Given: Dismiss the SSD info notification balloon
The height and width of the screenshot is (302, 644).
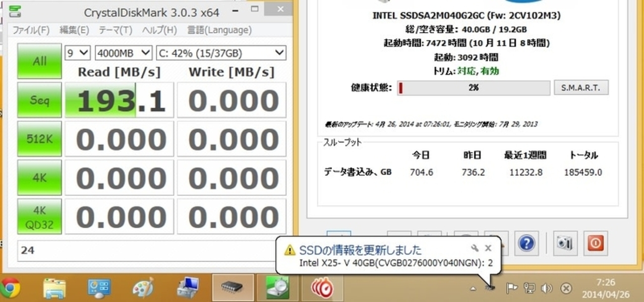Looking at the screenshot, I should (x=488, y=248).
